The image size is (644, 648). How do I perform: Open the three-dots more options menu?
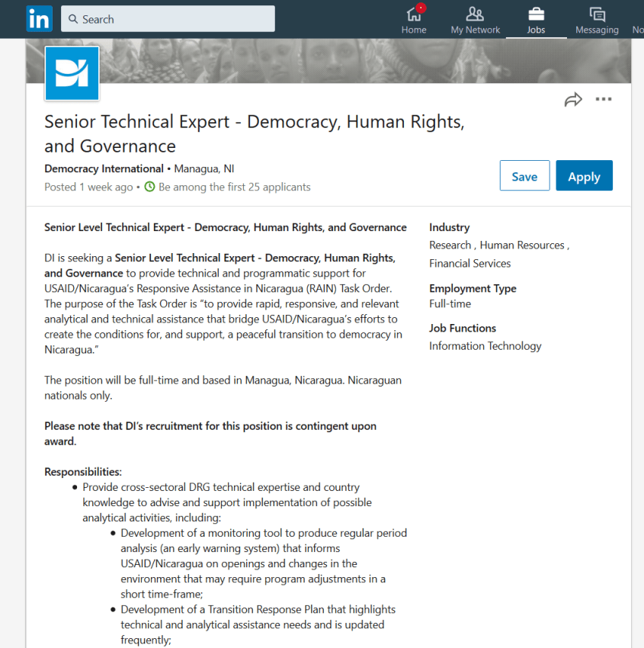pyautogui.click(x=603, y=99)
